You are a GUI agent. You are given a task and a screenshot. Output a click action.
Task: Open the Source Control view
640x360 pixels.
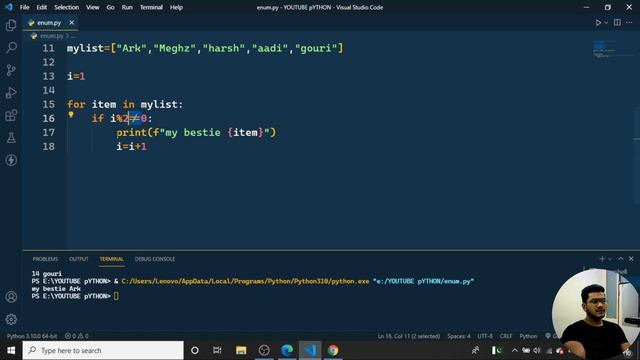coord(11,70)
